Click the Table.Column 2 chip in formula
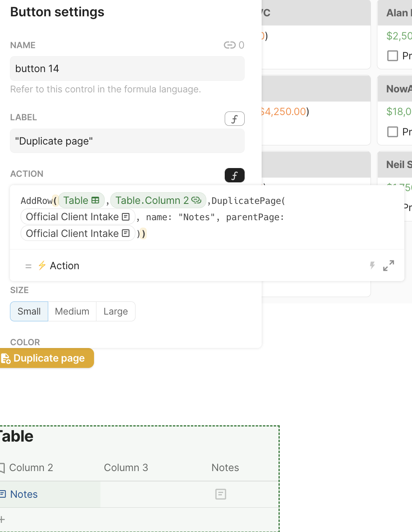This screenshot has height=532, width=412. click(158, 200)
